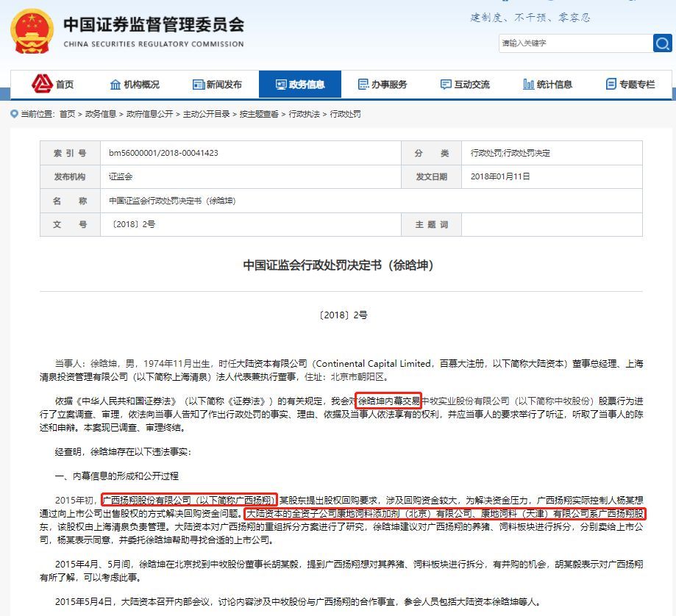Go to 政务信息 in the breadcrumb
The height and width of the screenshot is (616, 676).
click(x=101, y=114)
